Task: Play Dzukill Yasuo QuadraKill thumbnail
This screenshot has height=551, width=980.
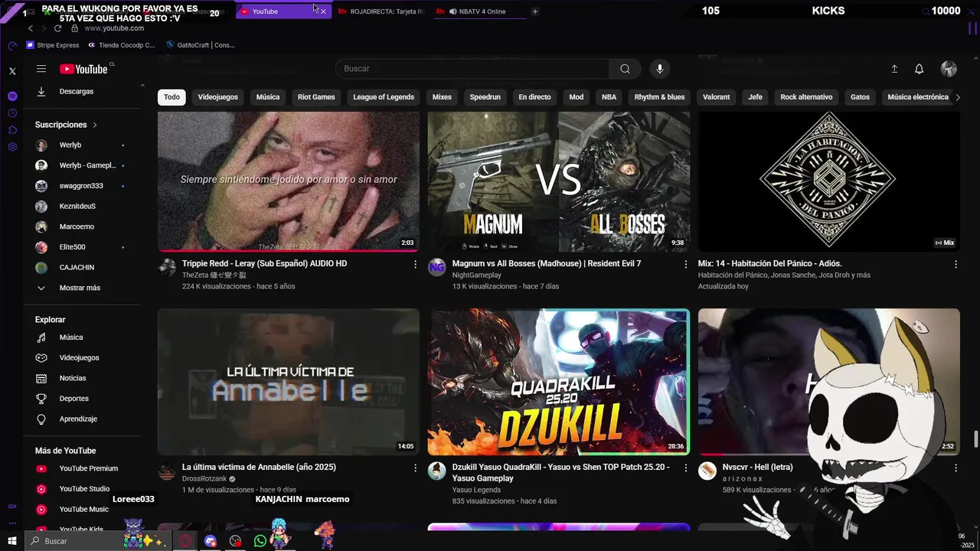Action: tap(559, 382)
